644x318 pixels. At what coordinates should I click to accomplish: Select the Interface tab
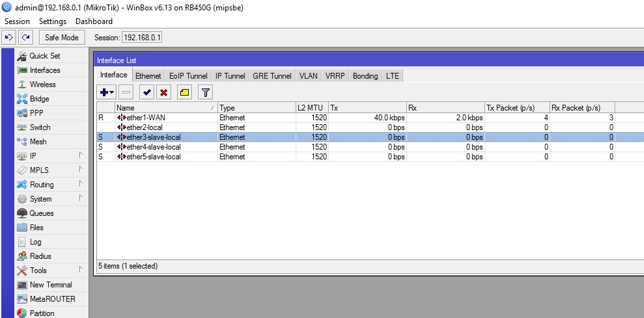(114, 75)
